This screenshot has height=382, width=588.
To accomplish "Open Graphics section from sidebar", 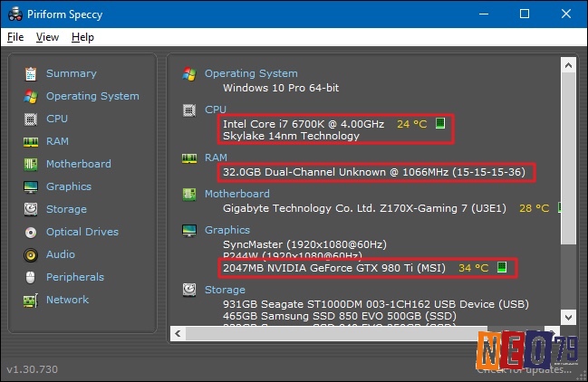I will [69, 186].
